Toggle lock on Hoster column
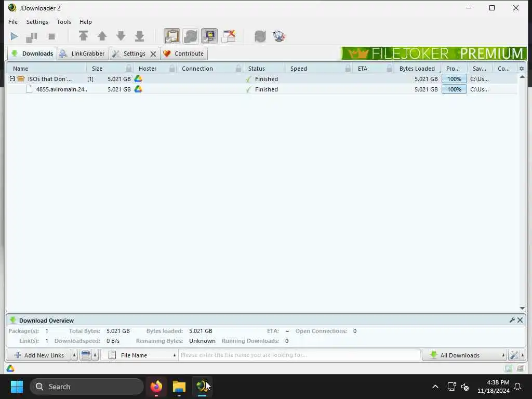The width and height of the screenshot is (532, 399). click(172, 68)
